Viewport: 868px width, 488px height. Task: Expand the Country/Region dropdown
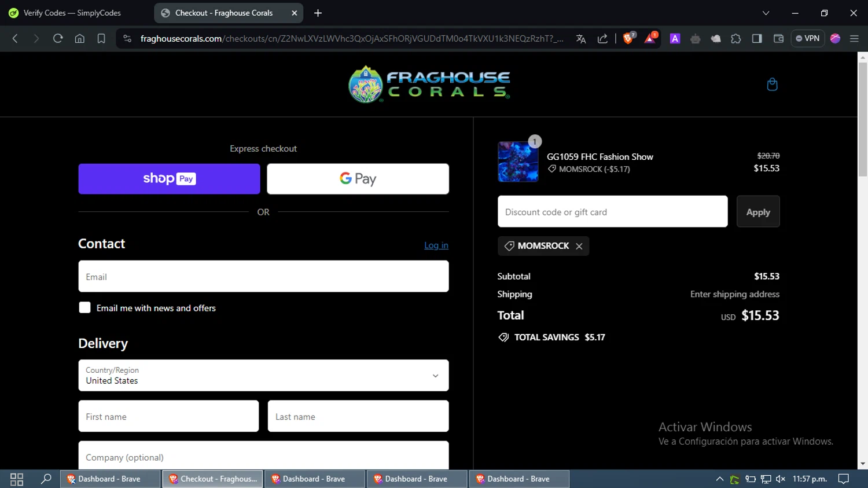click(x=263, y=376)
